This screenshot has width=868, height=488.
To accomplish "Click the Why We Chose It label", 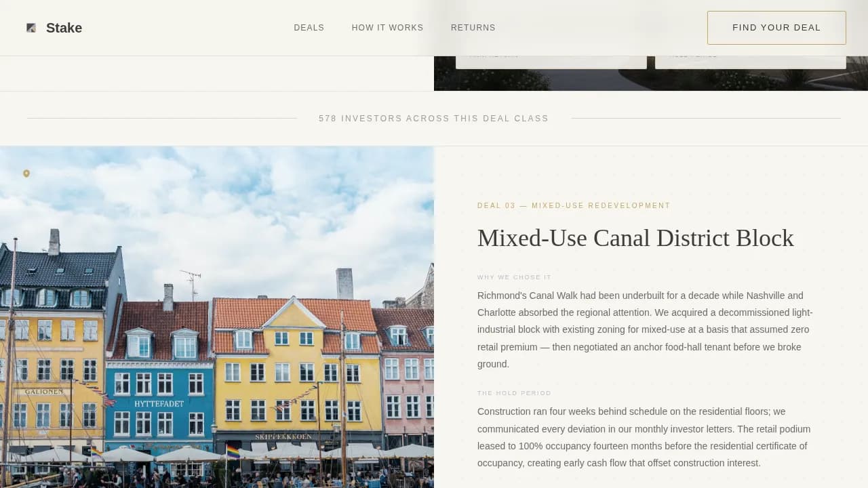I will [514, 277].
